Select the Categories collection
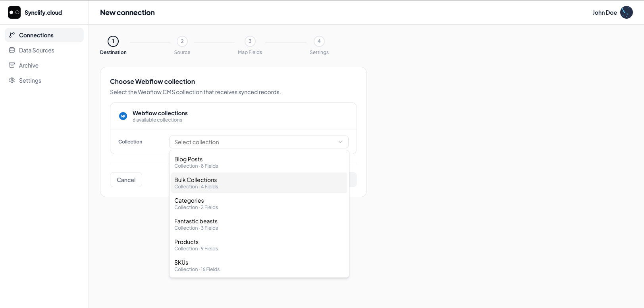The image size is (644, 308). (x=259, y=203)
